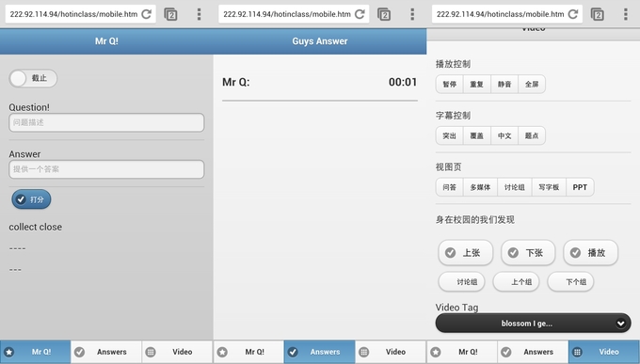
Task: Click the 覆盖 subtitle button
Action: 477,135
